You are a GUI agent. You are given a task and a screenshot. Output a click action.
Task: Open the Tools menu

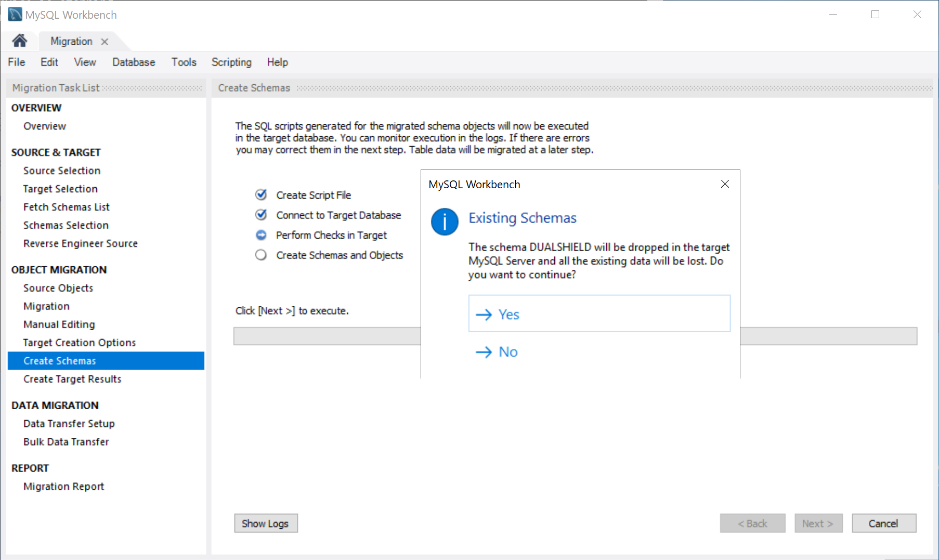point(184,62)
